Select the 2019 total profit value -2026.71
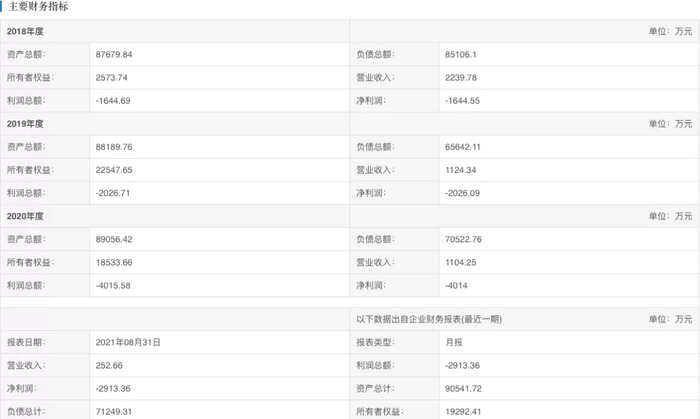700x419 pixels. click(113, 192)
